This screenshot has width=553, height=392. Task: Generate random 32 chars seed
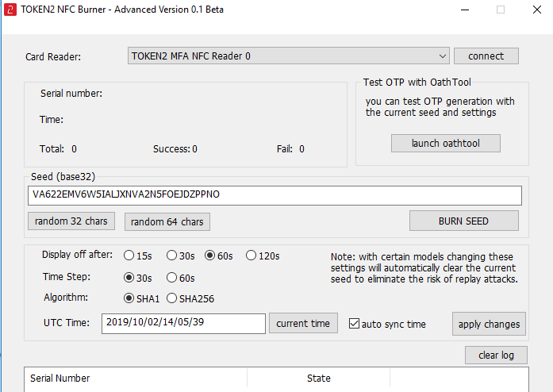[71, 221]
